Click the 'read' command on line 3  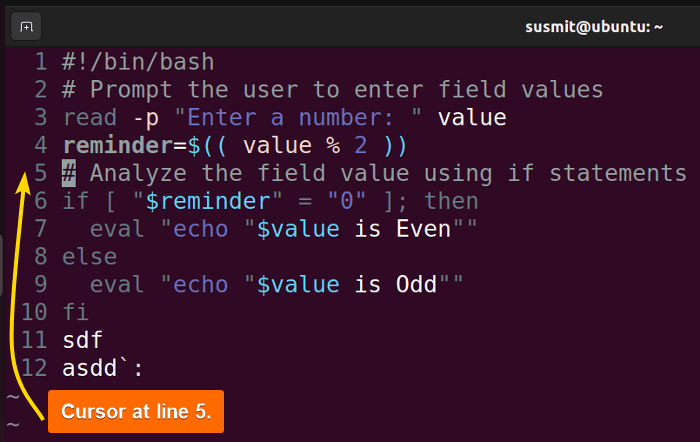(90, 118)
